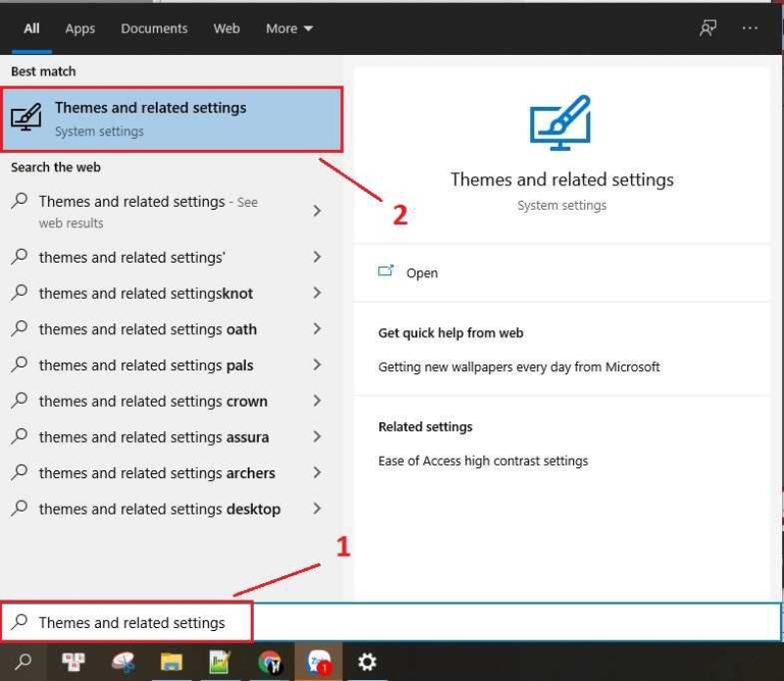Open the three-dot options menu
Viewport: 784px width, 681px height.
750,28
